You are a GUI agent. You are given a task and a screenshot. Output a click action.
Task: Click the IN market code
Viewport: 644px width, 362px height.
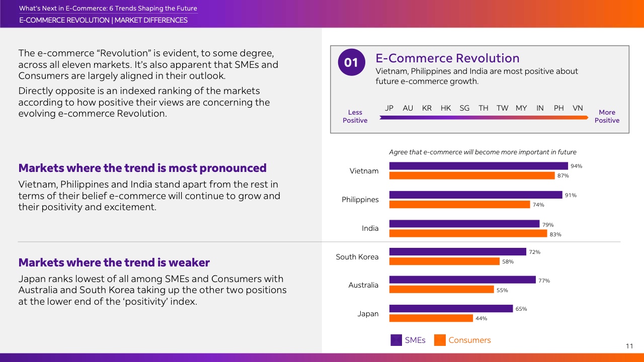click(540, 108)
